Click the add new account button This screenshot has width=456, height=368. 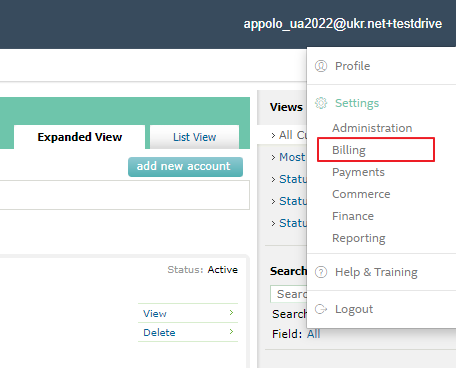tap(185, 166)
